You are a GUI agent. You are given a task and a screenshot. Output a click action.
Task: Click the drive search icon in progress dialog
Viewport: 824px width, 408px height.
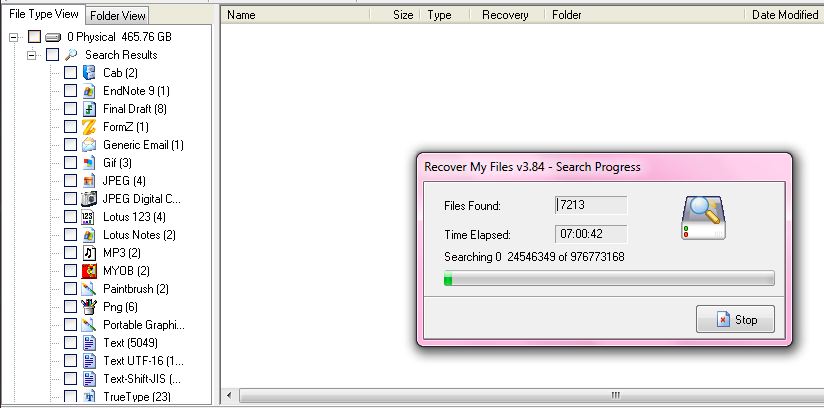coord(703,218)
